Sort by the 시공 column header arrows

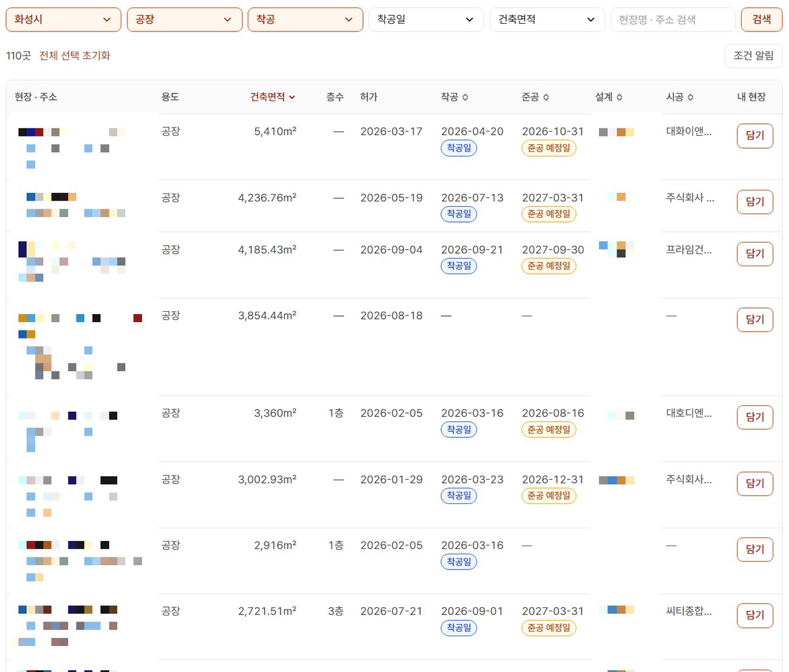tap(680, 97)
